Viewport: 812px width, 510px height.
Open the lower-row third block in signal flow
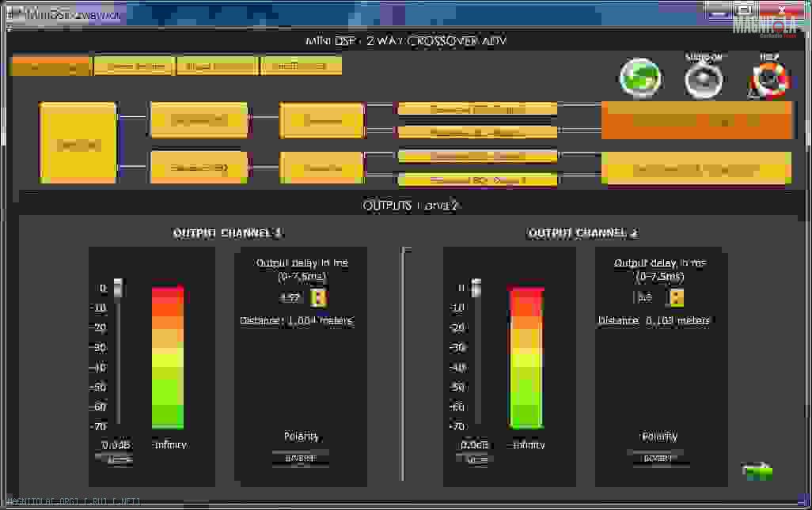click(x=322, y=167)
